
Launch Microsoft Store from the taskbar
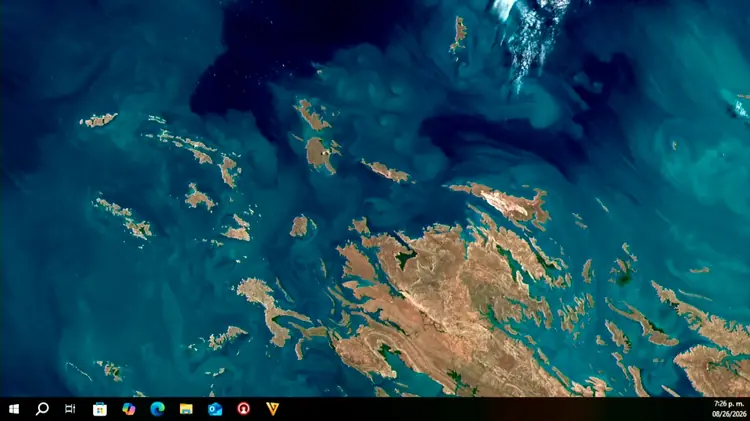tap(99, 409)
